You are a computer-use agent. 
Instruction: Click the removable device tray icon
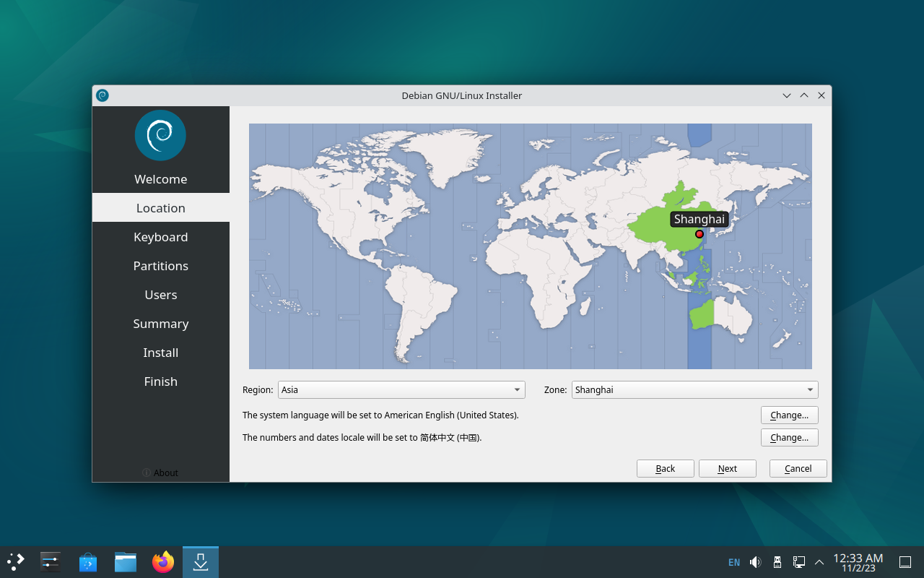pos(777,562)
